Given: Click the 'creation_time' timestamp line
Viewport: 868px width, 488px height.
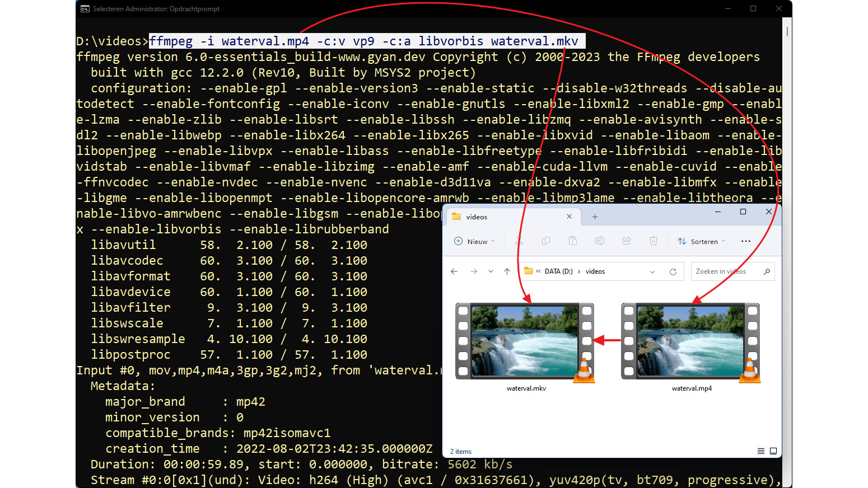Looking at the screenshot, I should [269, 449].
